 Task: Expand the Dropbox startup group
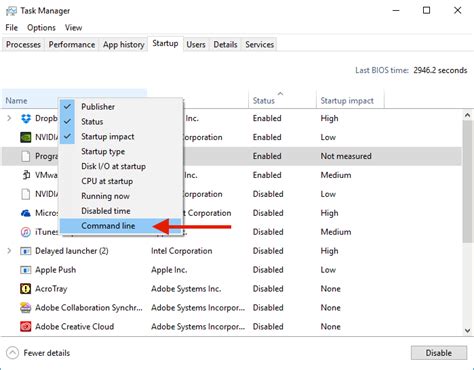(x=9, y=118)
